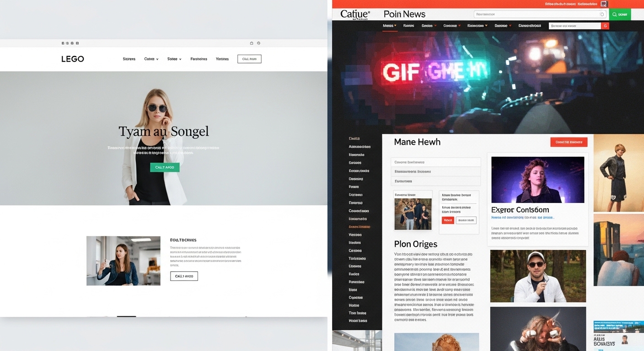Open the underlined 'Meies' dropdown in news navigation
This screenshot has width=644, height=351.
pyautogui.click(x=390, y=26)
